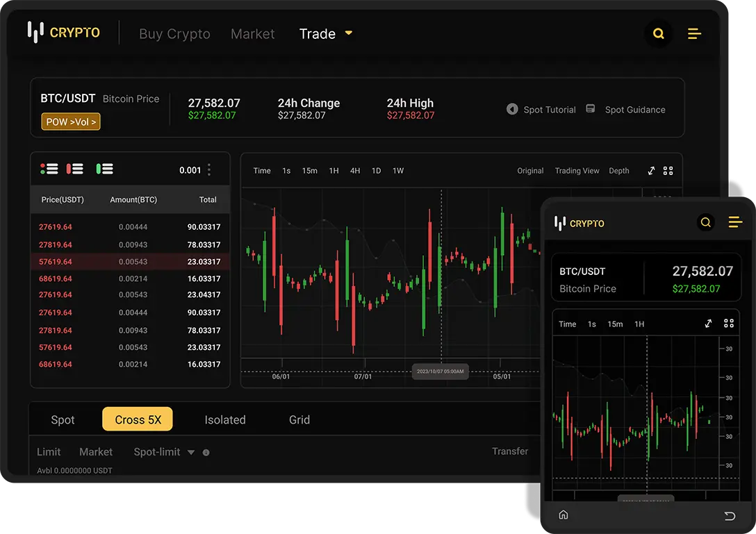Viewport: 756px width, 534px height.
Task: Open the search icon in the top navigation
Action: 659,33
